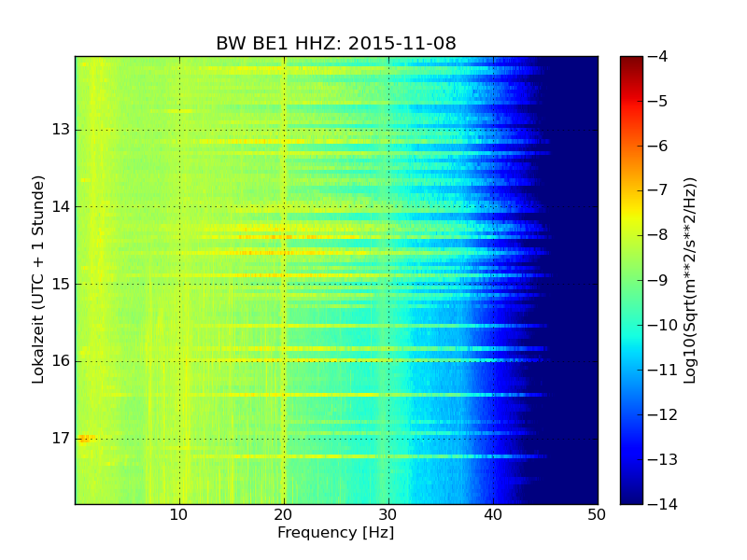Click the y-axis label Lokalzeit (UTC + 1 Stunde)
Screen dimensions: 747x560
[38, 280]
